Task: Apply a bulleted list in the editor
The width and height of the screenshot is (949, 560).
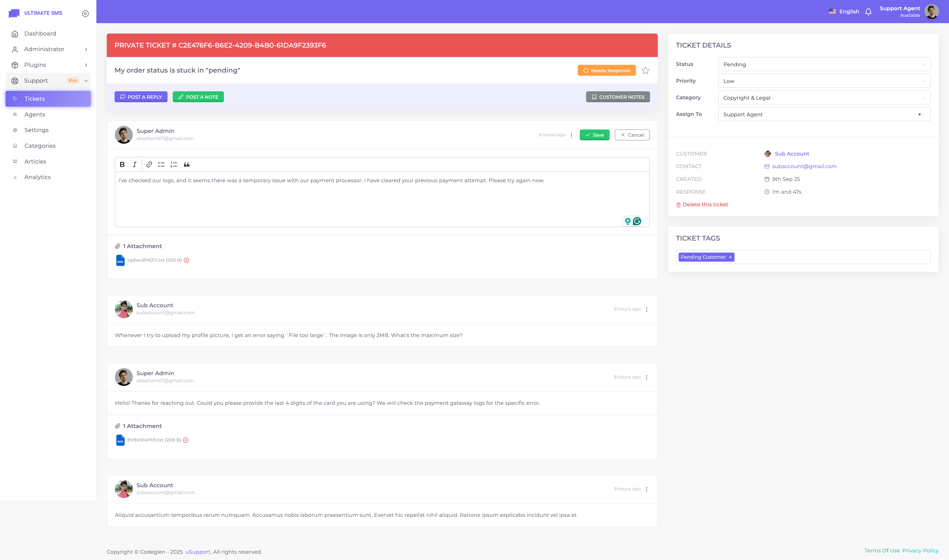Action: [x=161, y=164]
